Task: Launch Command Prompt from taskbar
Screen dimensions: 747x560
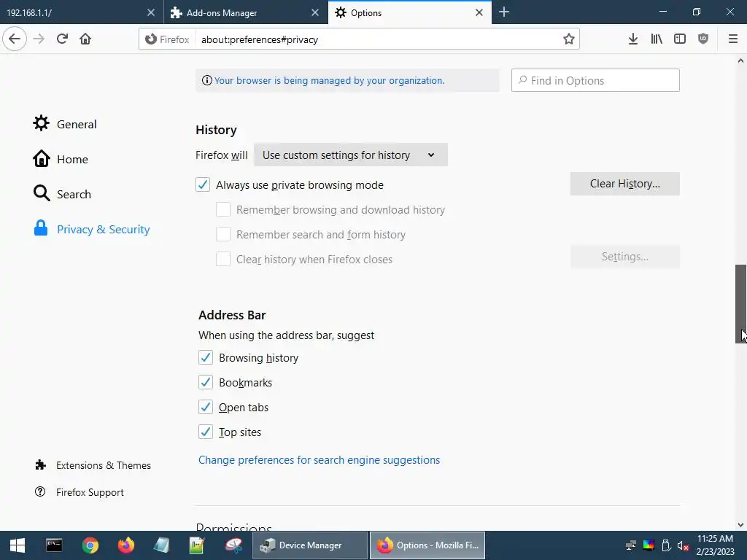Action: click(54, 545)
